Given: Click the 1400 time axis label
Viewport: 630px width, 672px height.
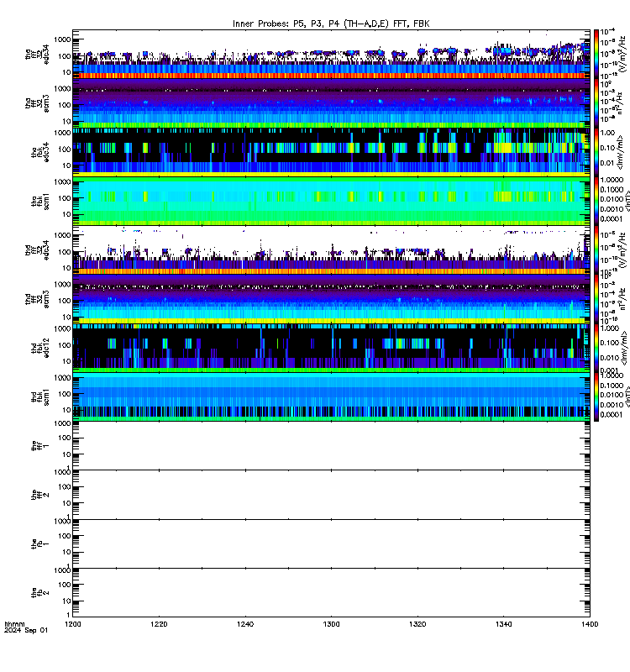Looking at the screenshot, I should [x=590, y=624].
